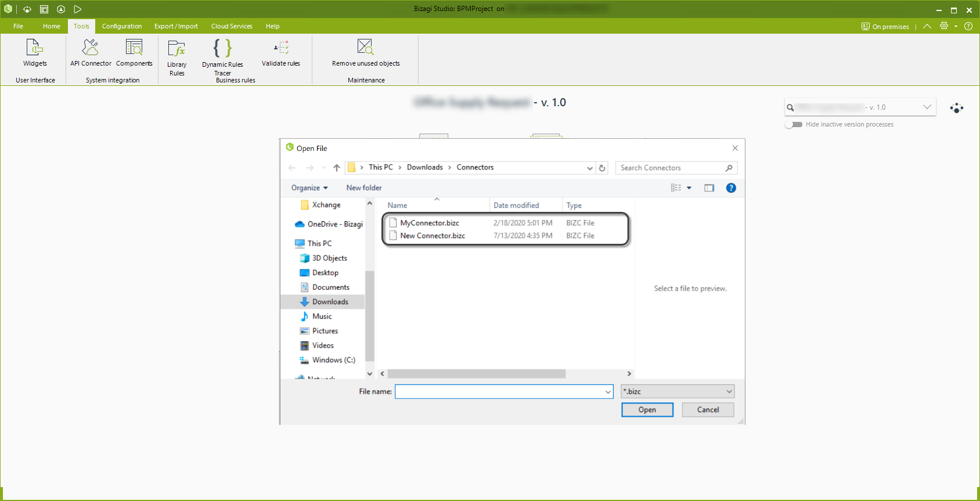This screenshot has height=501, width=980.
Task: Click New folder button
Action: pyautogui.click(x=364, y=188)
